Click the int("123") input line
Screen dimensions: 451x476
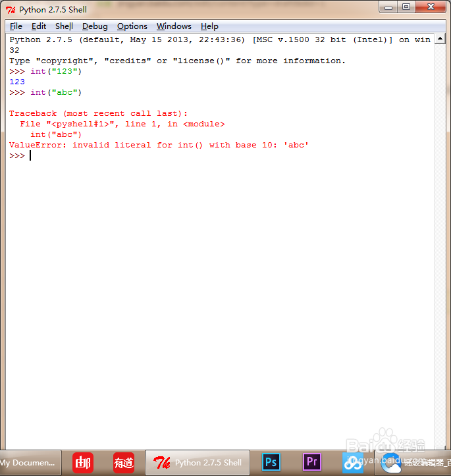(45, 71)
